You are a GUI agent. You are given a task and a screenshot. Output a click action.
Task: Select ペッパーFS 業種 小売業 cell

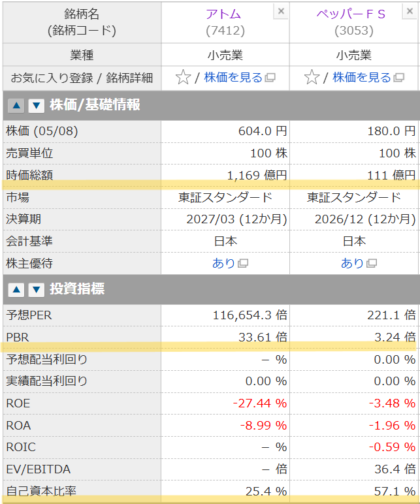pos(354,55)
